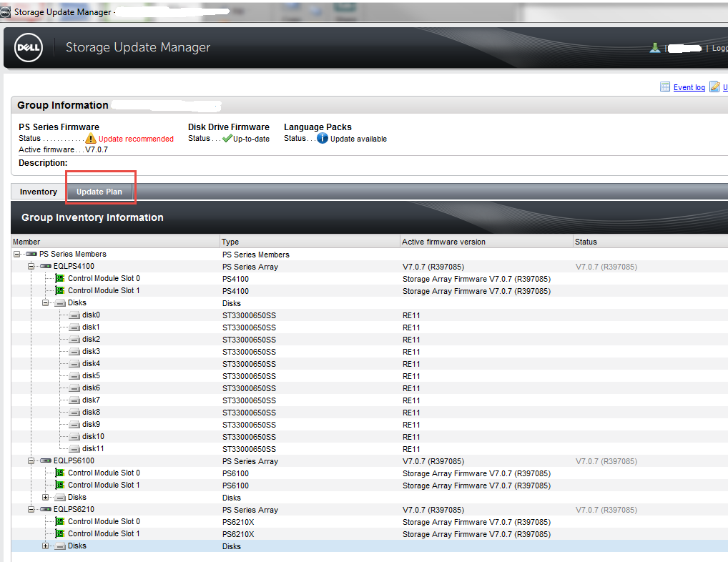Click the 'PS Series Firmware' heading
The image size is (728, 562).
59,127
